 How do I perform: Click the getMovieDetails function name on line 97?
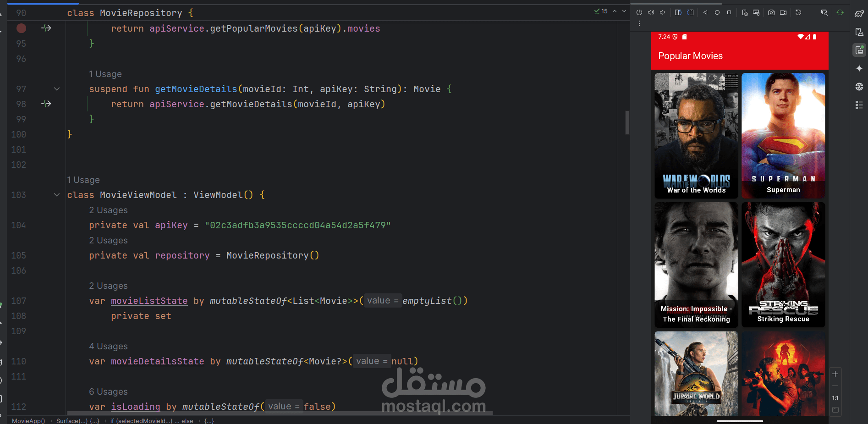tap(196, 89)
